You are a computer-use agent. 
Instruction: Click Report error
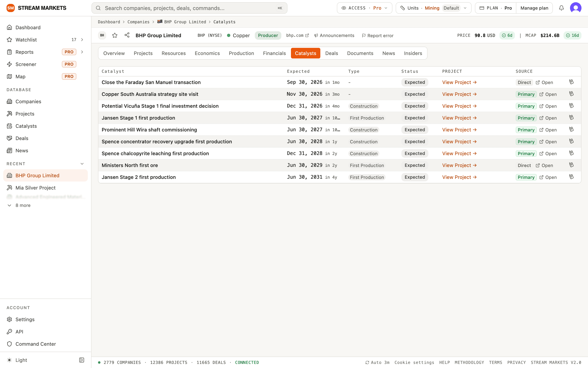pyautogui.click(x=378, y=36)
